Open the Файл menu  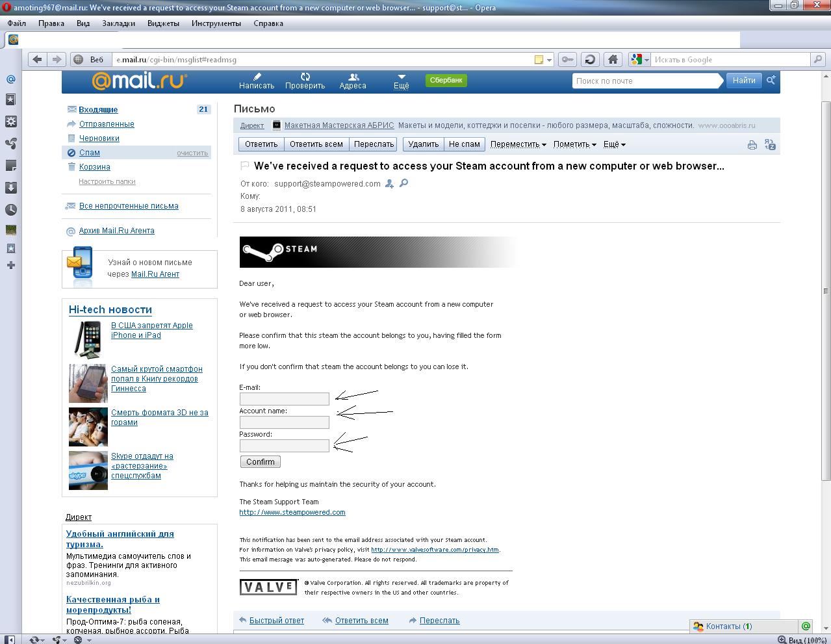17,23
